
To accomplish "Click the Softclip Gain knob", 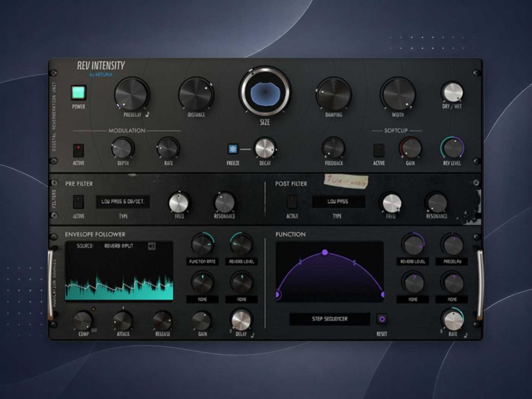I will [x=410, y=148].
